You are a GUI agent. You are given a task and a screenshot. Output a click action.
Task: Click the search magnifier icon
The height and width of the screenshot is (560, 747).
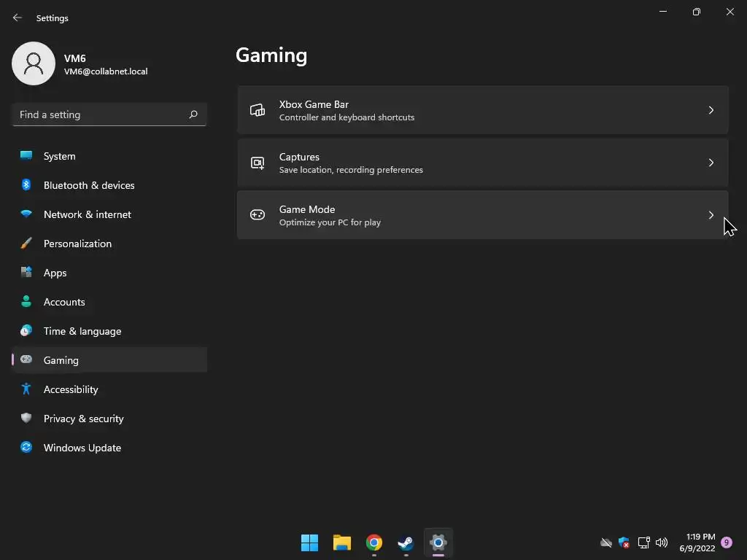(x=193, y=114)
